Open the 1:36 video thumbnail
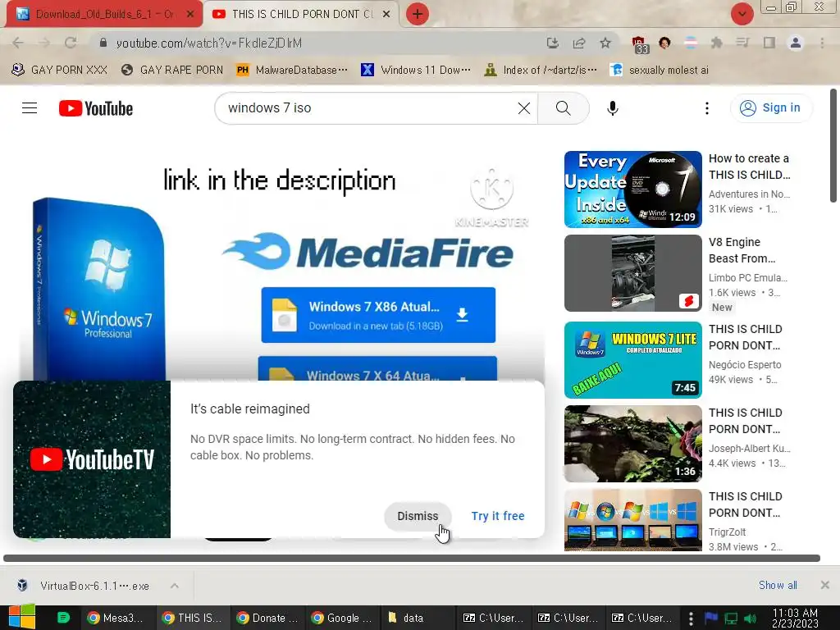Screen dimensions: 840x630 tap(632, 444)
